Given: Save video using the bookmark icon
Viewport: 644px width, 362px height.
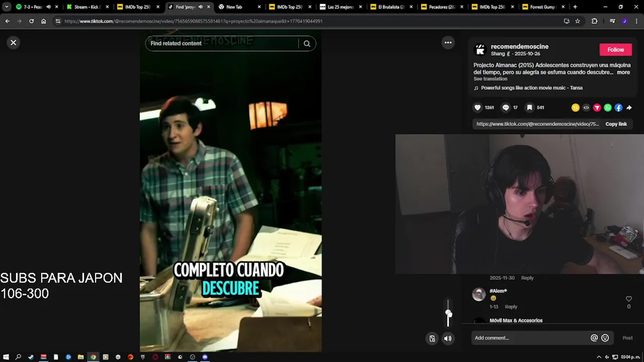Looking at the screenshot, I should click(529, 108).
